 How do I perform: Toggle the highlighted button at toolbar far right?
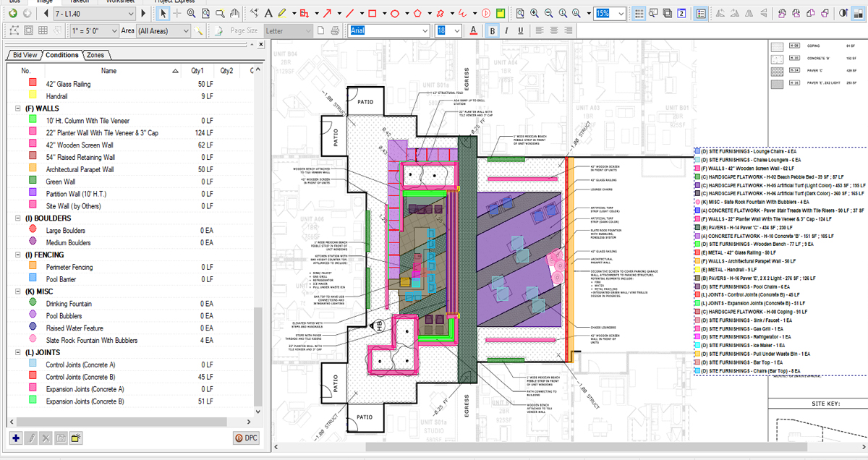pyautogui.click(x=859, y=14)
